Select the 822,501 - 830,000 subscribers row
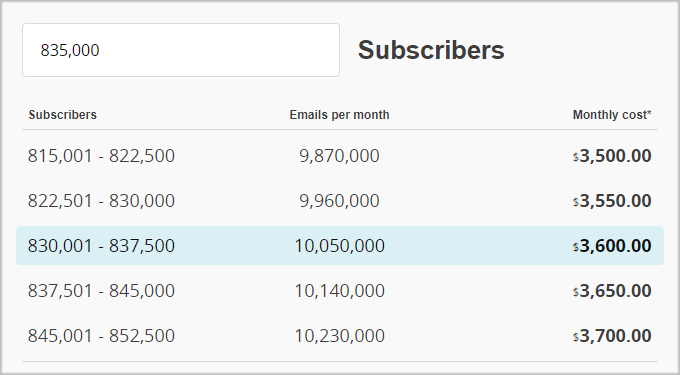Viewport: 680px width, 375px height. pos(340,201)
